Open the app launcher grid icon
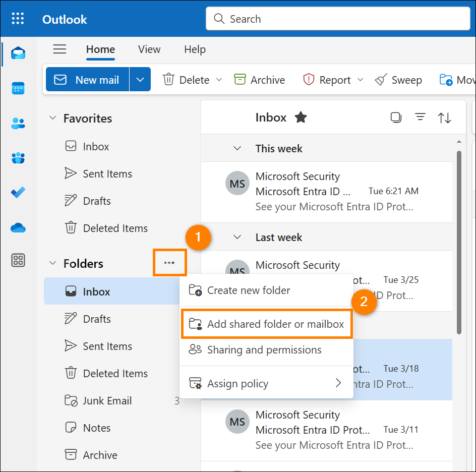 (18, 19)
